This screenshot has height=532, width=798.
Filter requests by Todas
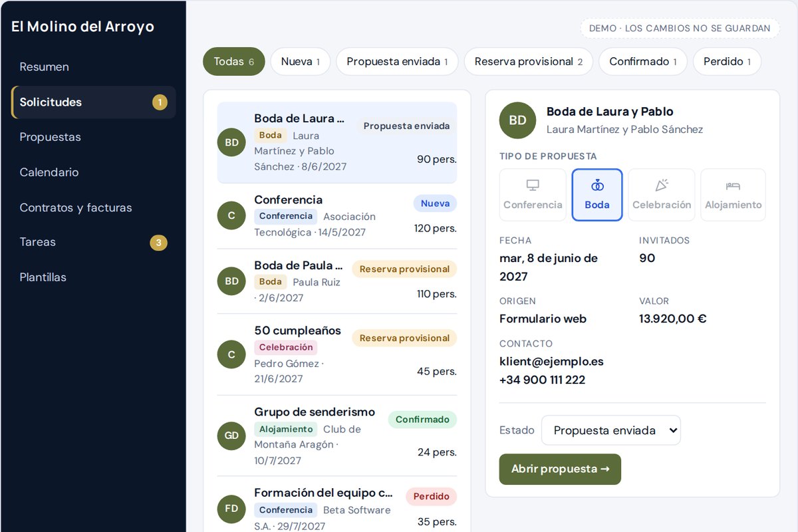[x=234, y=61]
